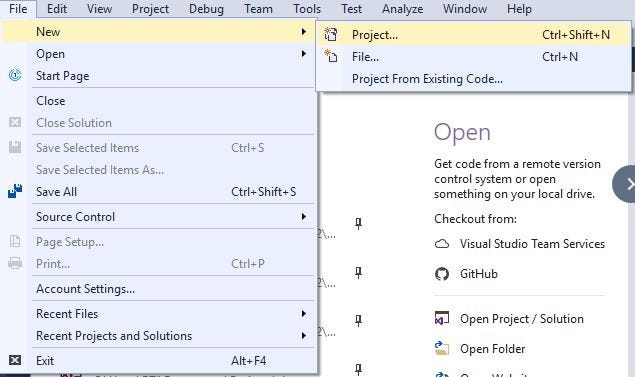Open the Analyze menu
The image size is (635, 377).
click(x=403, y=9)
